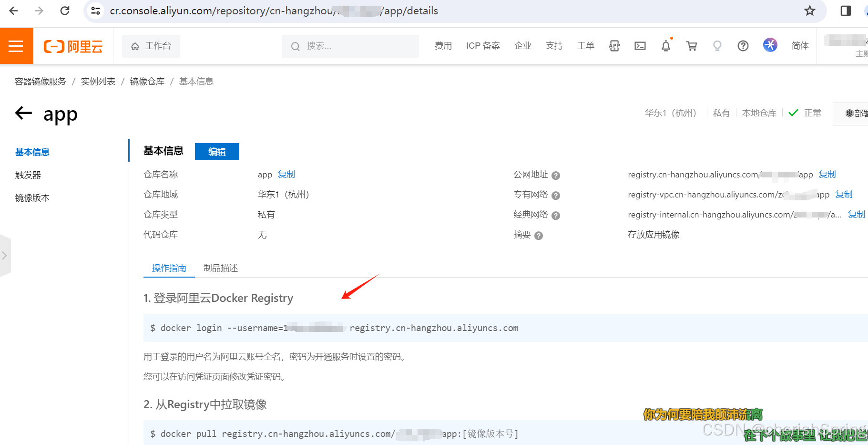Viewport: 868px width, 445px height.
Task: Open the 工单 menu
Action: click(x=585, y=46)
